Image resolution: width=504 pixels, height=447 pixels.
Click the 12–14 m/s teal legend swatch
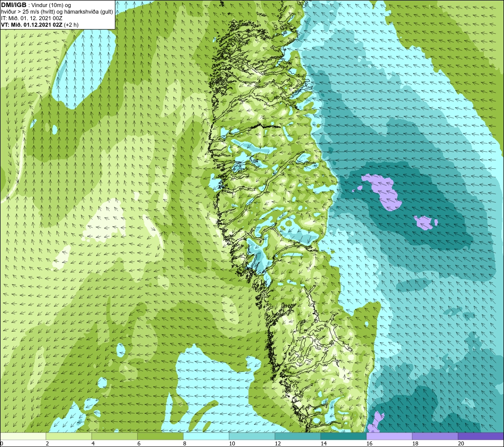[298, 436]
